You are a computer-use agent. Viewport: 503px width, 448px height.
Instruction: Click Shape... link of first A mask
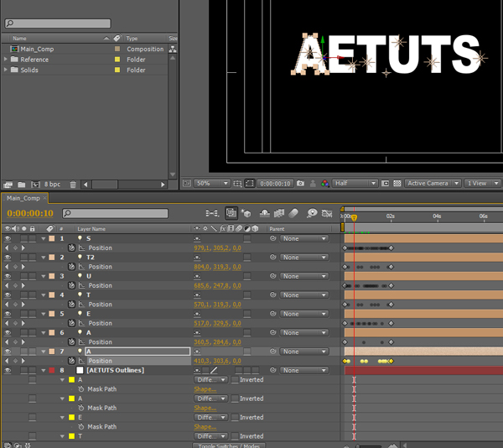205,389
